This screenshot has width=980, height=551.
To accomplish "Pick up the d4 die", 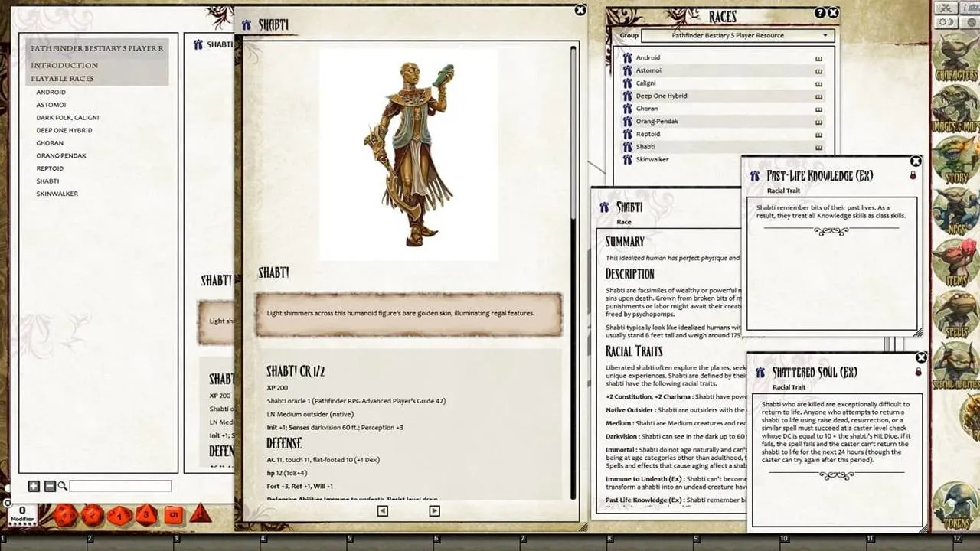I will (201, 513).
